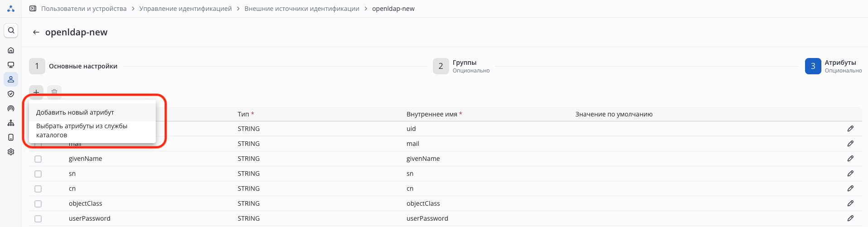868x227 pixels.
Task: Check the objectClass row checkbox
Action: tap(38, 204)
